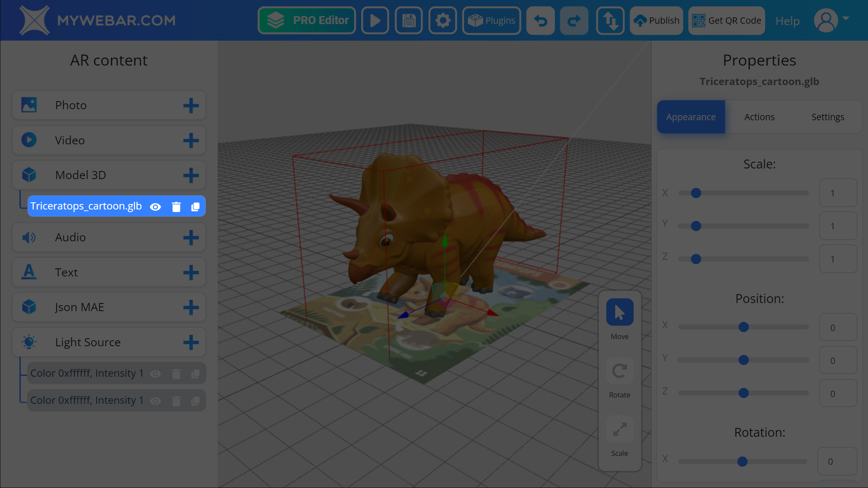Click the Undo arrow button
The width and height of the screenshot is (868, 488).
click(540, 20)
